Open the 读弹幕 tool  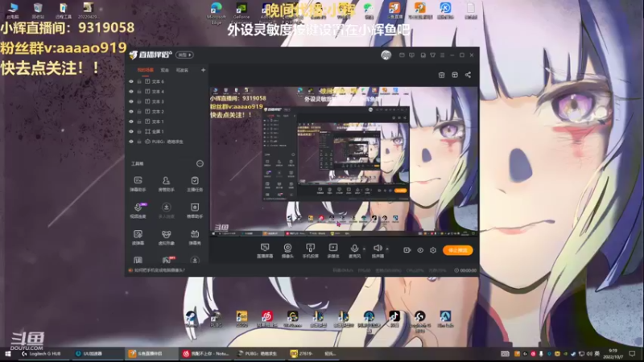(138, 237)
